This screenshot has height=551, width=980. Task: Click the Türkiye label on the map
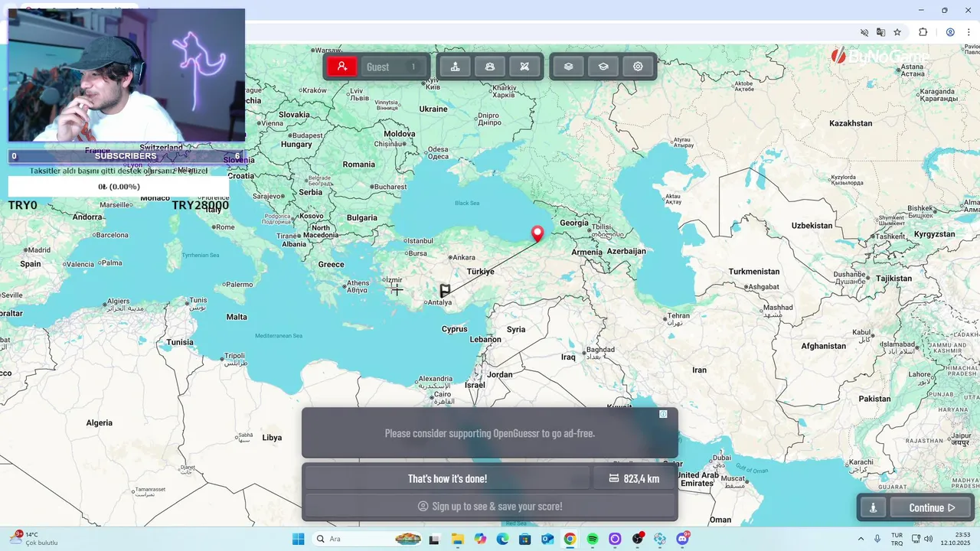coord(481,272)
